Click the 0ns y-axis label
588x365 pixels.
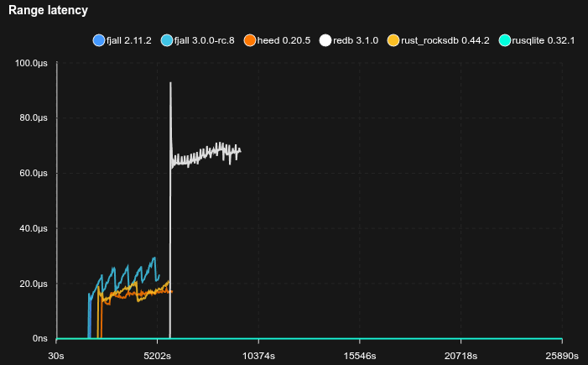[39, 338]
